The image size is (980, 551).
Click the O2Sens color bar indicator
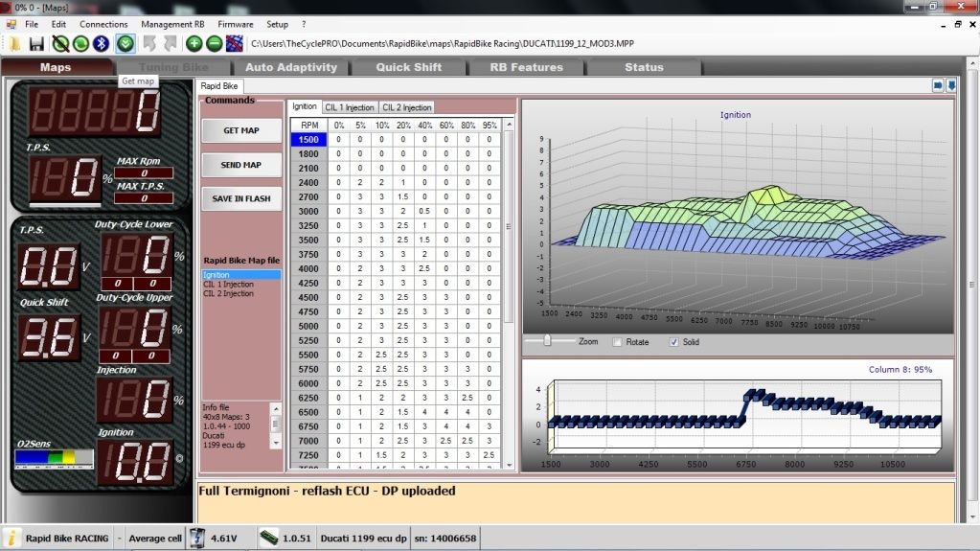click(x=54, y=458)
